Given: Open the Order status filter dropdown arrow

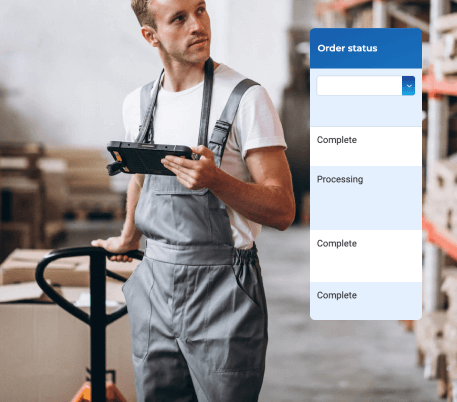Looking at the screenshot, I should 408,86.
